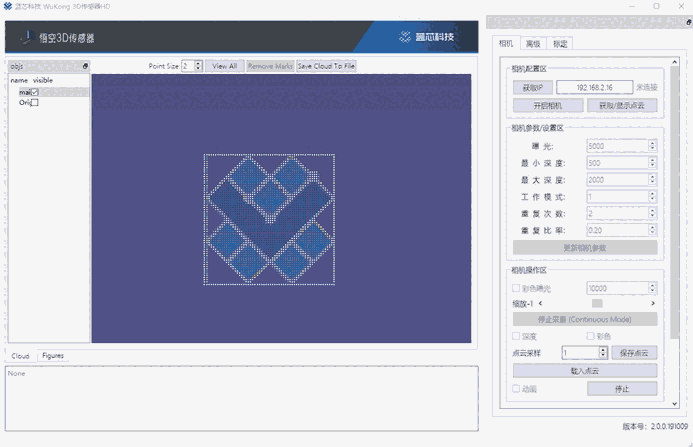Click the 最小深度 spinner arrows
The width and height of the screenshot is (693, 447).
tap(652, 163)
